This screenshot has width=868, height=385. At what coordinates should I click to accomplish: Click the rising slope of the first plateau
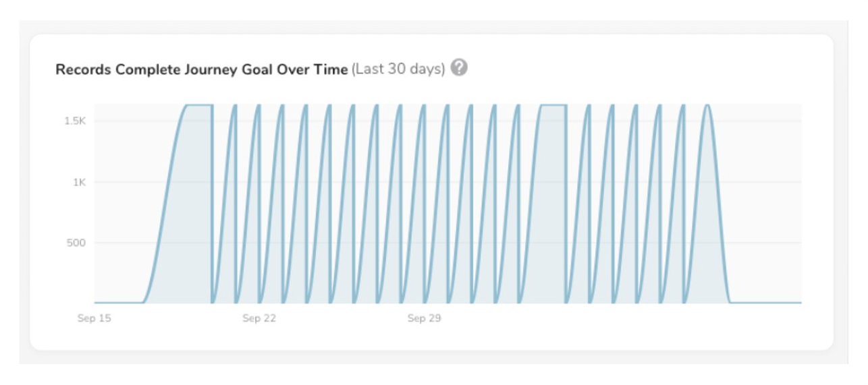pyautogui.click(x=165, y=202)
